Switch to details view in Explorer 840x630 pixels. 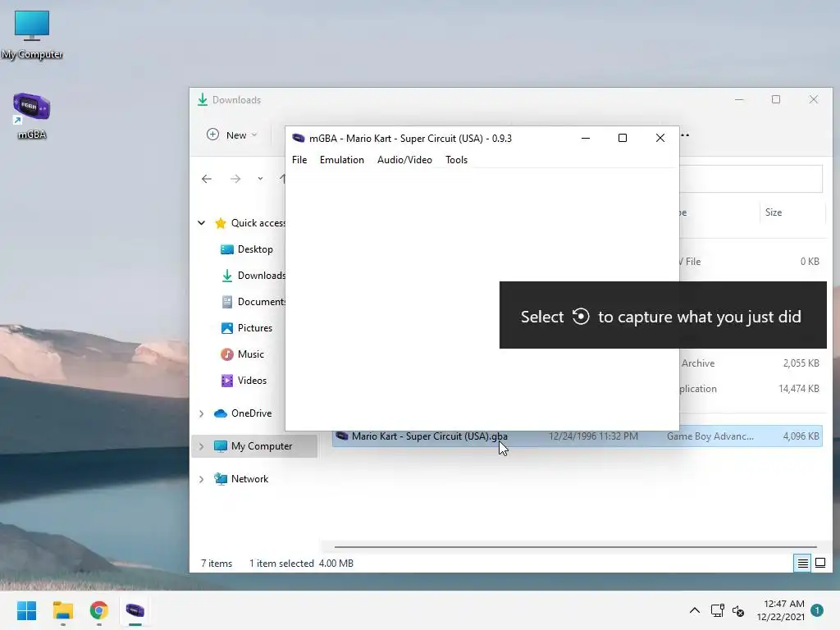coord(802,563)
